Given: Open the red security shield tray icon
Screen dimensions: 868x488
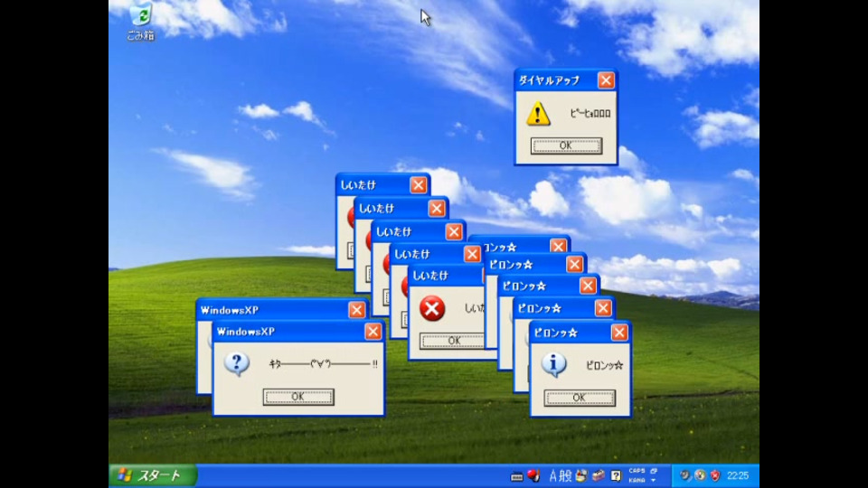Looking at the screenshot, I should coord(715,475).
